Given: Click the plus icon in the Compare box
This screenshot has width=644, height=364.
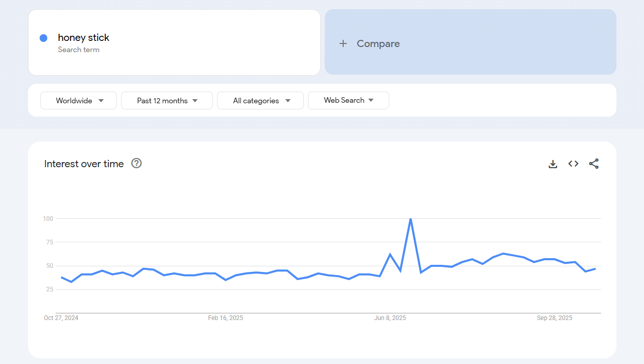Looking at the screenshot, I should pyautogui.click(x=343, y=43).
